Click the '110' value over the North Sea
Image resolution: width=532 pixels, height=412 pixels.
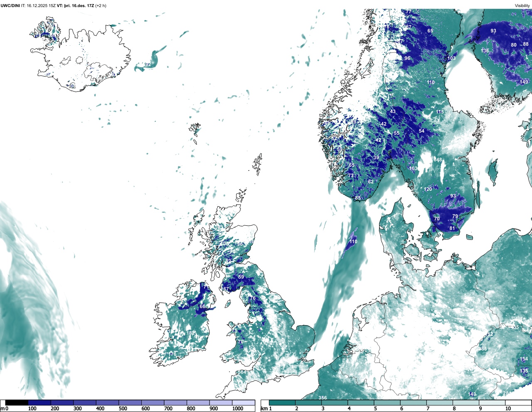click(353, 242)
